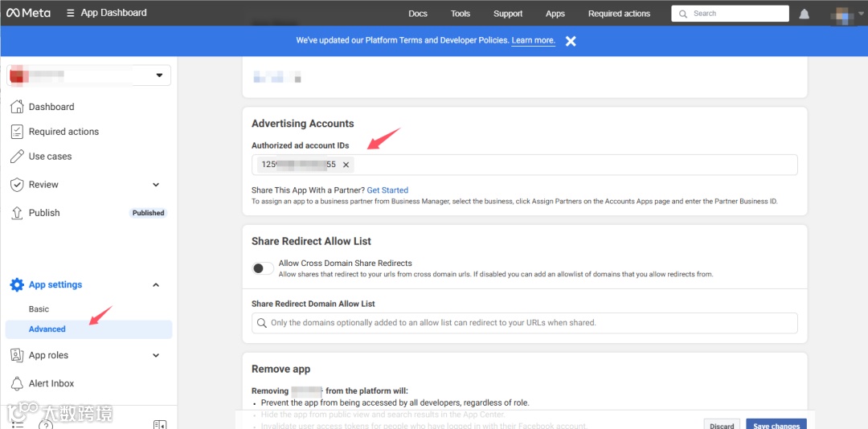868x429 pixels.
Task: Click the Publish upload icon
Action: pos(17,213)
